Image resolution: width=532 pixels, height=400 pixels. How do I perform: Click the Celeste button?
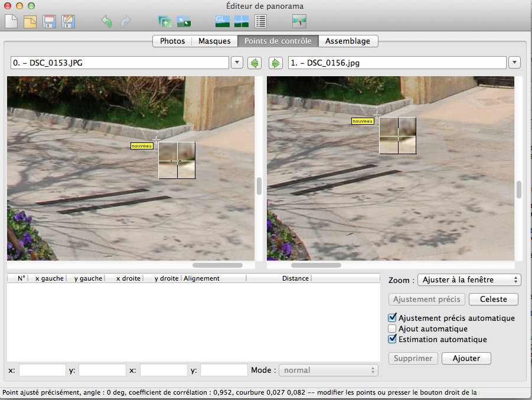[493, 299]
